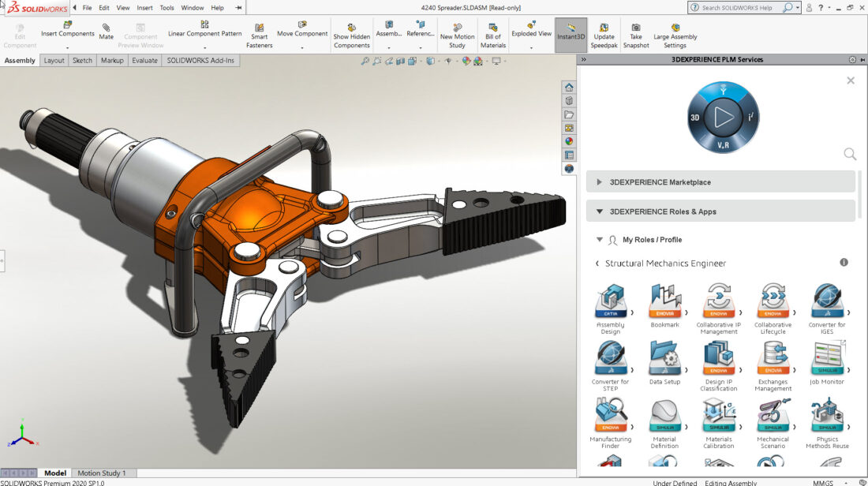Switch to the Evaluate tab

click(144, 60)
